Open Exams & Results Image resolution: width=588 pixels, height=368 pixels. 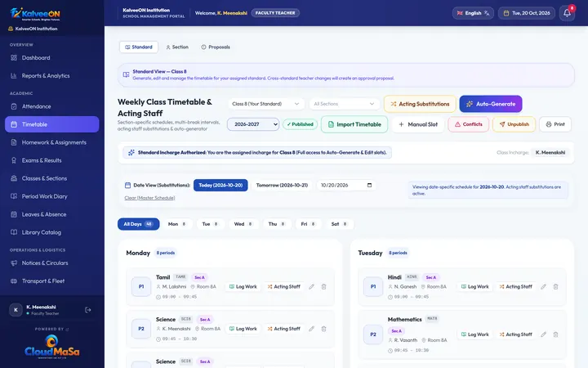(x=51, y=160)
